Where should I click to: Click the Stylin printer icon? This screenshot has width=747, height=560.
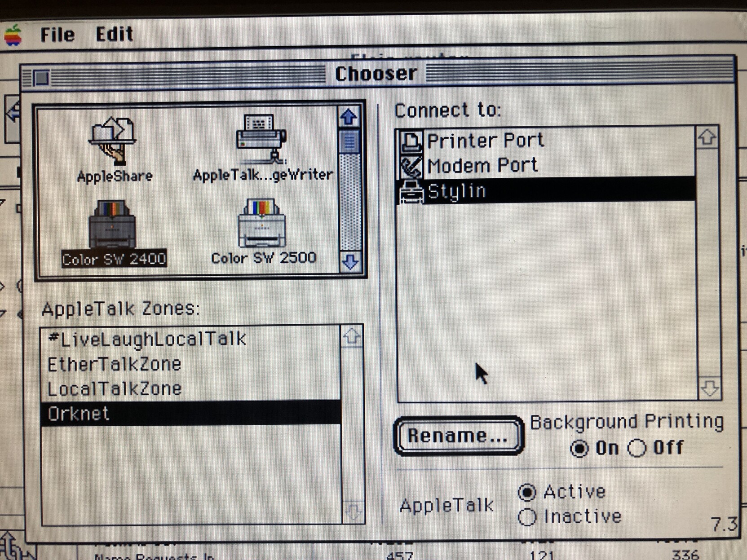click(x=411, y=192)
